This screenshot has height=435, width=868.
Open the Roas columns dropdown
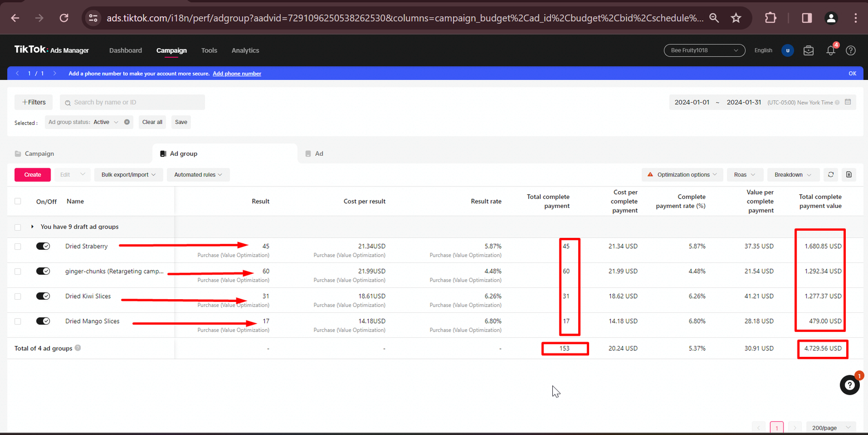(x=745, y=174)
